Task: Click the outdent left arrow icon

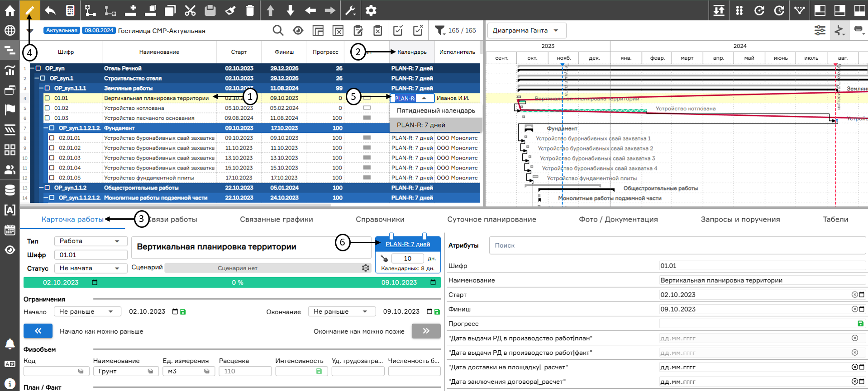Action: point(310,10)
